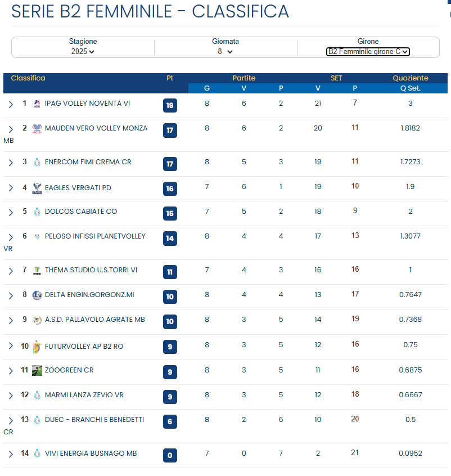451x476 pixels.
Task: Click the A.S.D. Pallavolo Agrate logo
Action: pos(37,320)
